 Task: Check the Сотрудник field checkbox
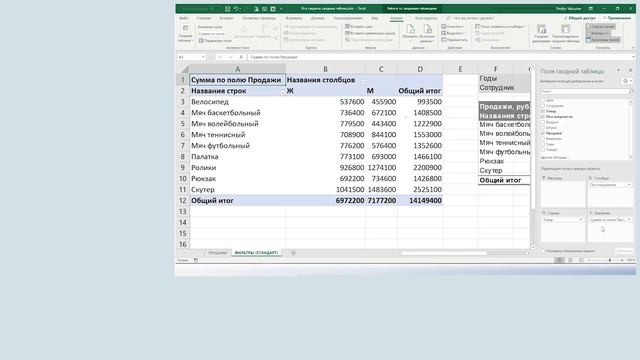[x=543, y=106]
